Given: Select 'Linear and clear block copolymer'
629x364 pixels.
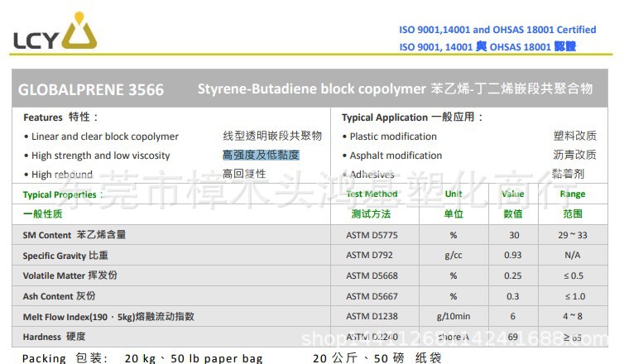Looking at the screenshot, I should 105,136.
